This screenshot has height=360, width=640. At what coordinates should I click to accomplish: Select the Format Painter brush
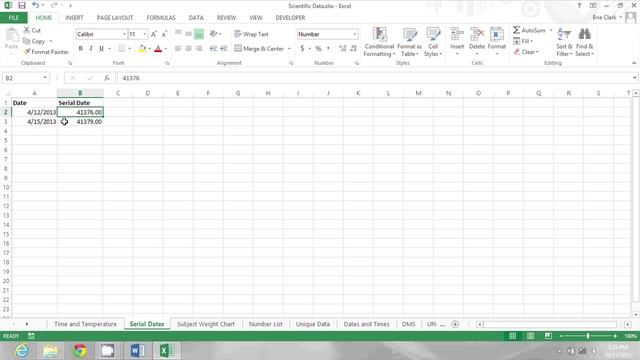click(x=27, y=52)
